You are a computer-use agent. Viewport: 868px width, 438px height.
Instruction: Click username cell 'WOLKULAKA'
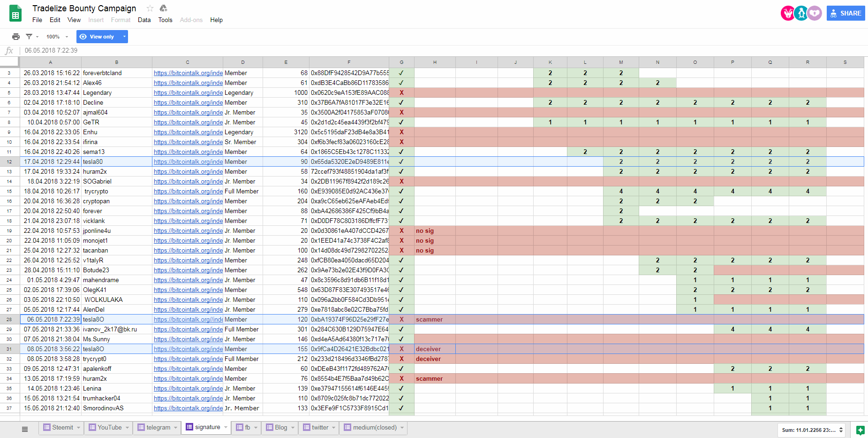(x=117, y=300)
